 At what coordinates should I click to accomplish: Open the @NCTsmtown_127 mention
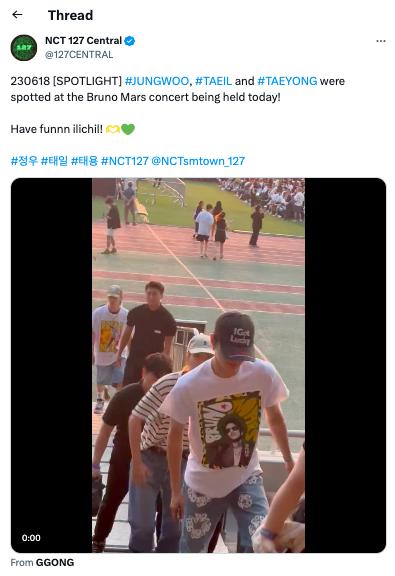click(x=198, y=161)
